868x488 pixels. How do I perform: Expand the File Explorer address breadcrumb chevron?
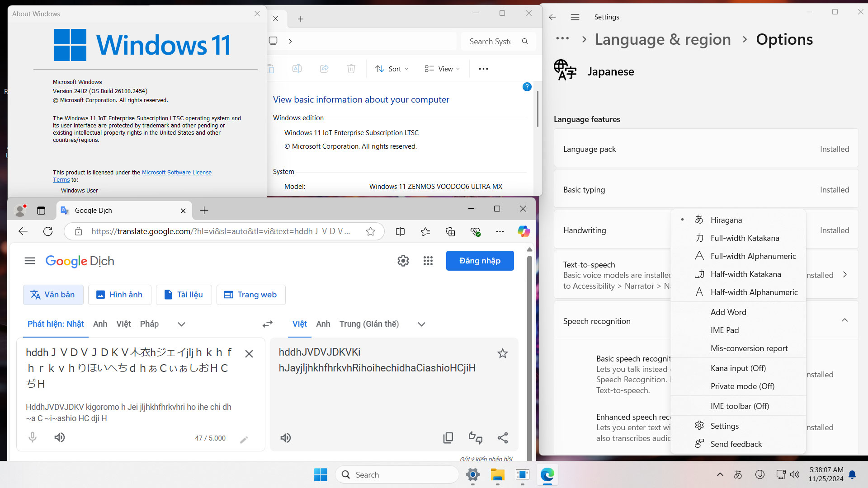290,41
